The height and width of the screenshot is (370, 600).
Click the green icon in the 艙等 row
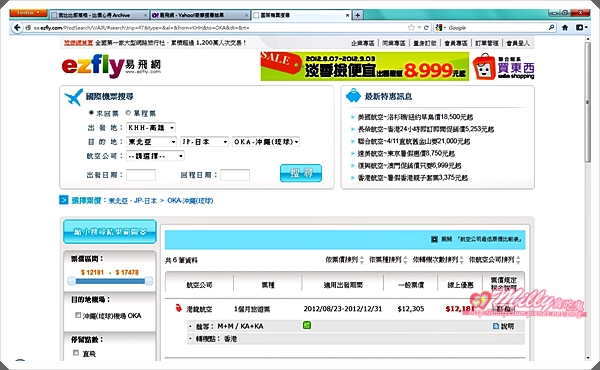click(x=307, y=325)
